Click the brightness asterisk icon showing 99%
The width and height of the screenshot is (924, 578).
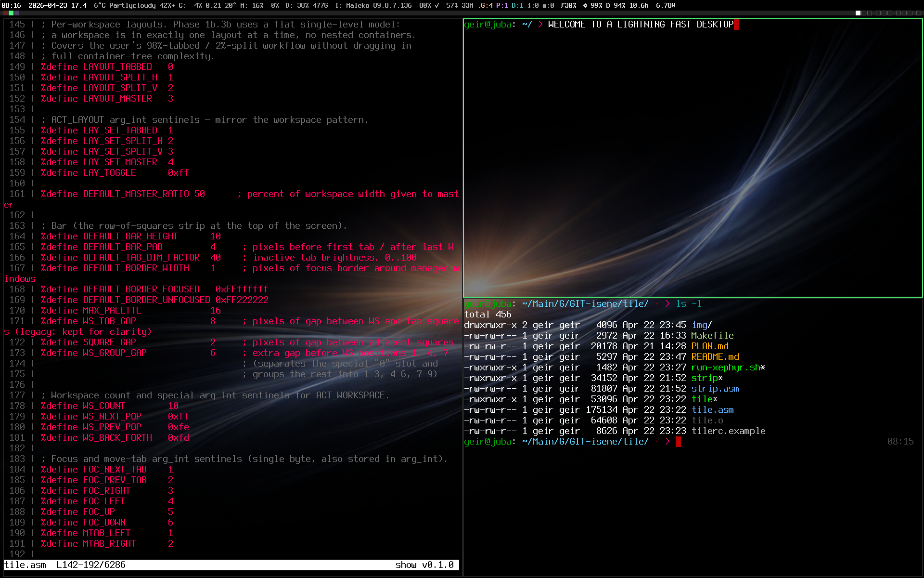click(585, 5)
